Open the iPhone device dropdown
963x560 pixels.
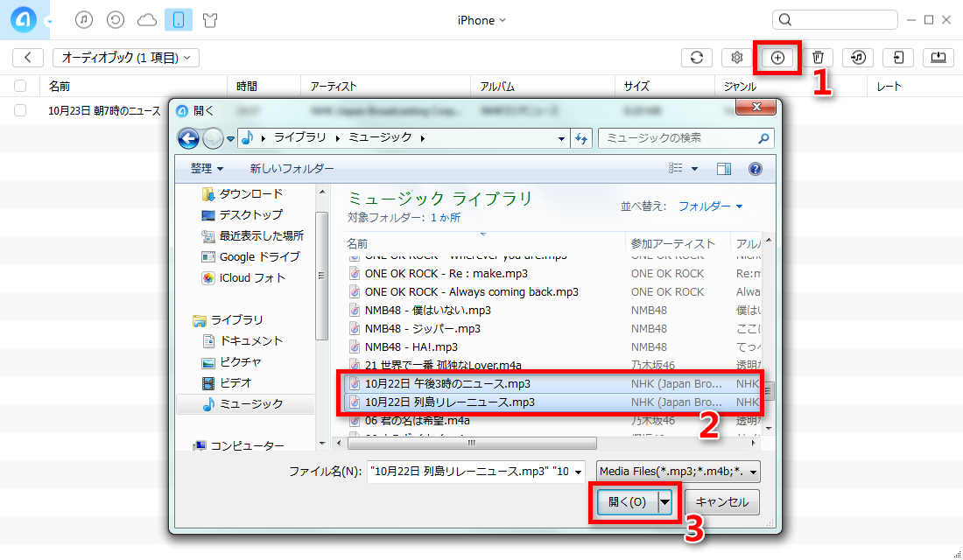[x=481, y=20]
